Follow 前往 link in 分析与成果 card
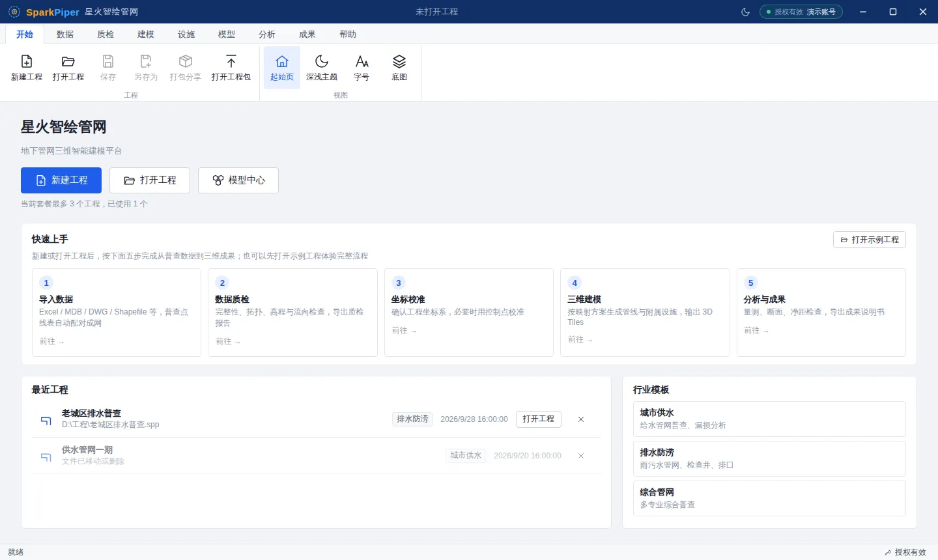This screenshot has width=938, height=560. 756,331
